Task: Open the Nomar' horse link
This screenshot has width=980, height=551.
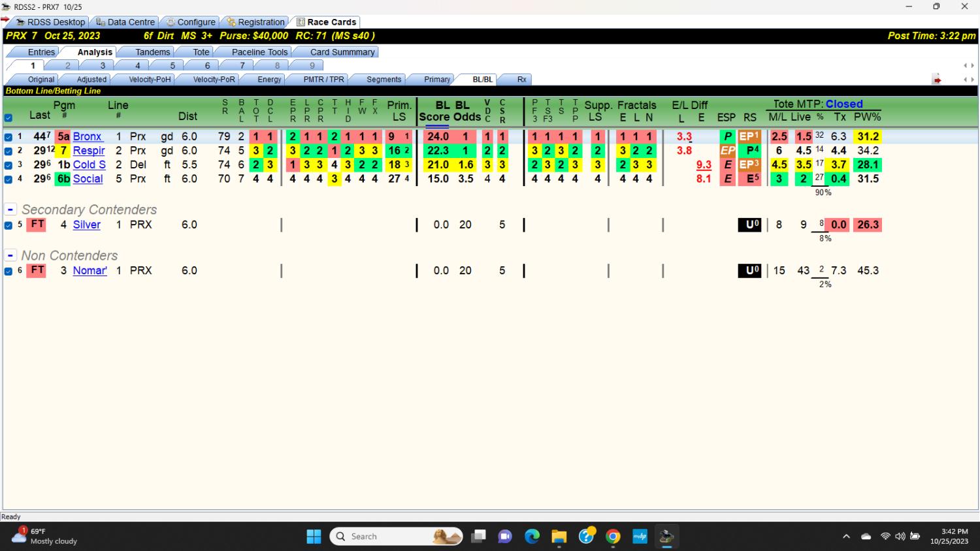Action: 90,270
